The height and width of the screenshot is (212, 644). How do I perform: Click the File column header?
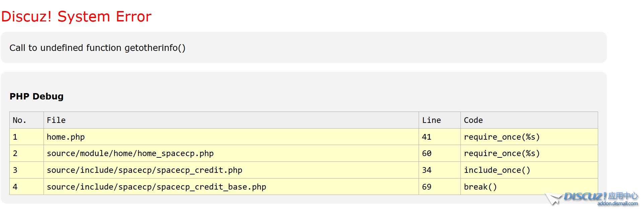[x=56, y=120]
